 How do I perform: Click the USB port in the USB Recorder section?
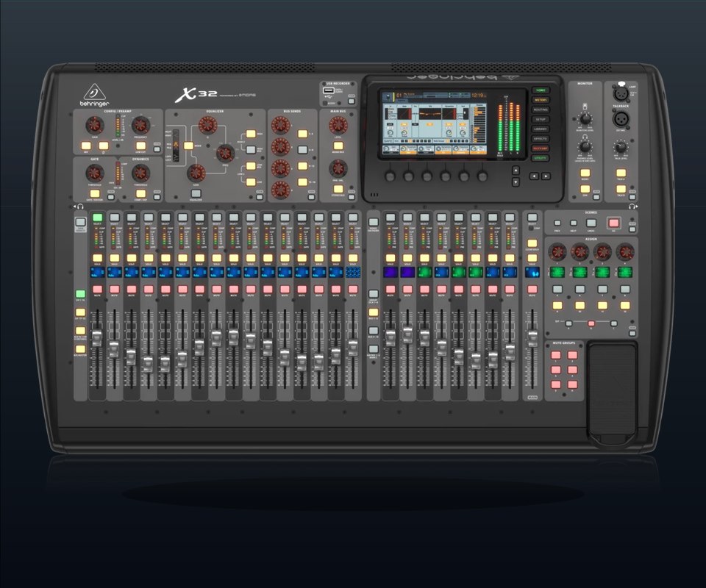[x=328, y=91]
